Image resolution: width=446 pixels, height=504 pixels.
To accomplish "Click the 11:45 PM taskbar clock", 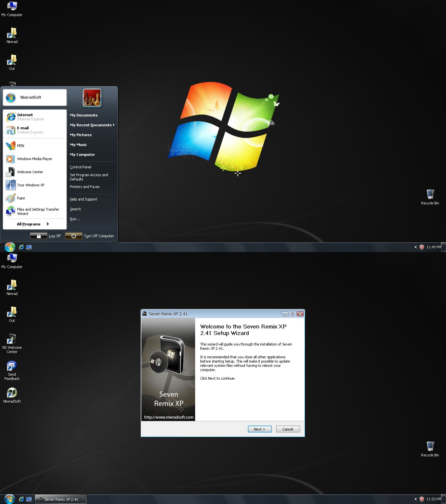I will pyautogui.click(x=434, y=247).
